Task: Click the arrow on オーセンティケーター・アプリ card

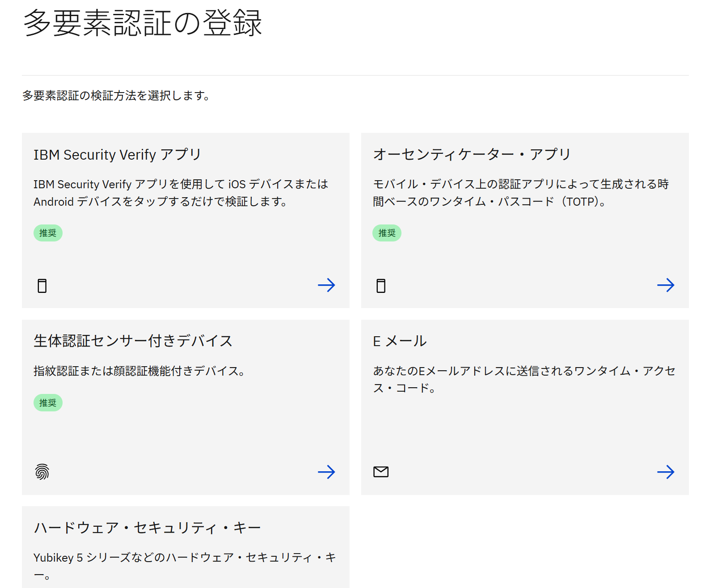Action: point(666,285)
